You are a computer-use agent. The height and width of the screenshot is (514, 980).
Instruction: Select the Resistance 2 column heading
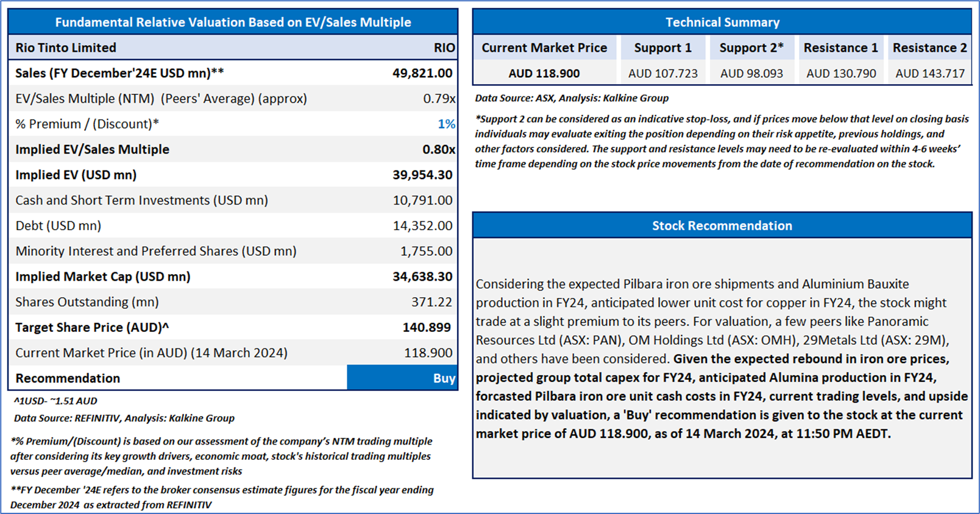pyautogui.click(x=930, y=48)
